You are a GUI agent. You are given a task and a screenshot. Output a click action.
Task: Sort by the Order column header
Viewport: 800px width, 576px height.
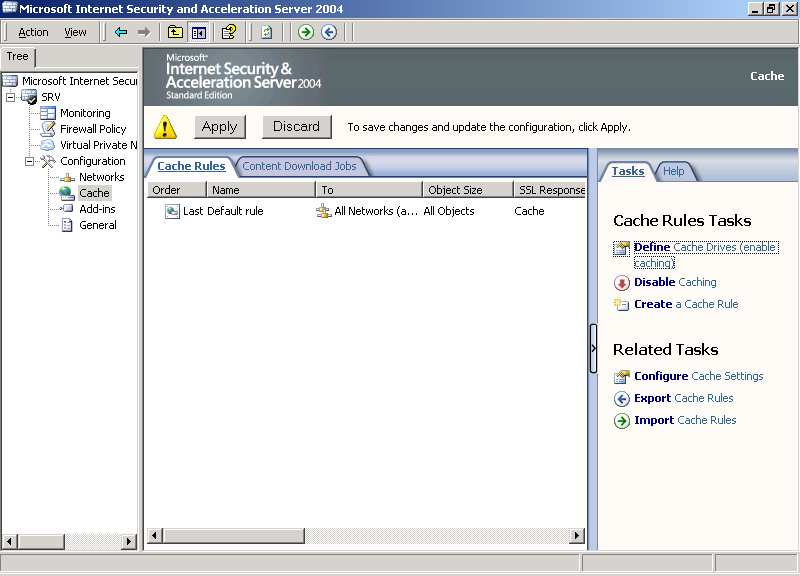point(177,190)
